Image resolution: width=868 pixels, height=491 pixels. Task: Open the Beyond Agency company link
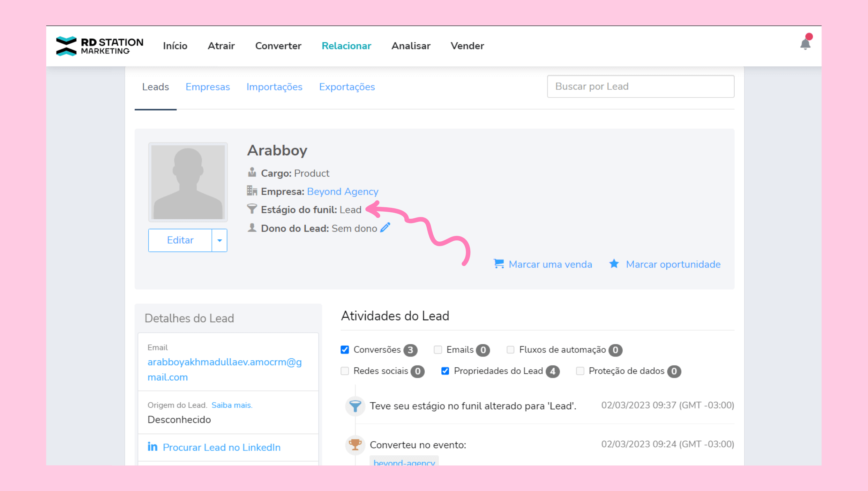342,192
